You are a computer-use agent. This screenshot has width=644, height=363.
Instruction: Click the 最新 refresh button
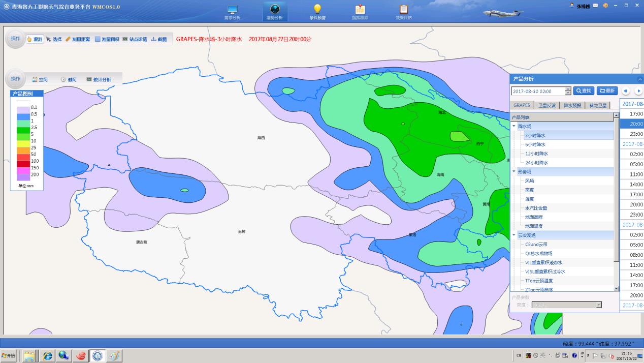(607, 91)
